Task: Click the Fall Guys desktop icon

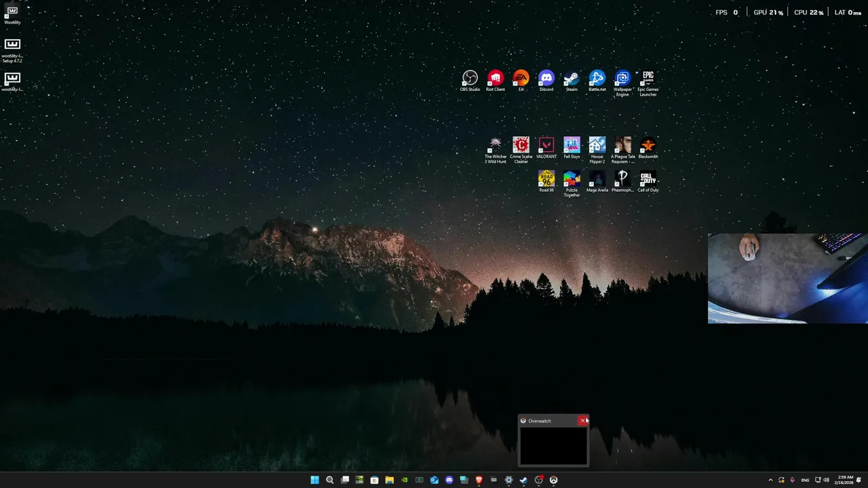Action: click(x=572, y=148)
